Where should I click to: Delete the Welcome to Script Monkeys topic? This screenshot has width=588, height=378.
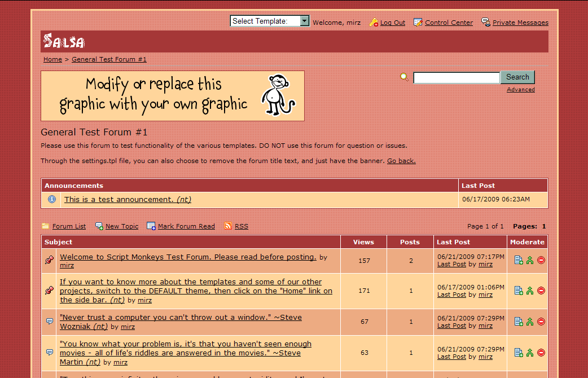tap(541, 260)
